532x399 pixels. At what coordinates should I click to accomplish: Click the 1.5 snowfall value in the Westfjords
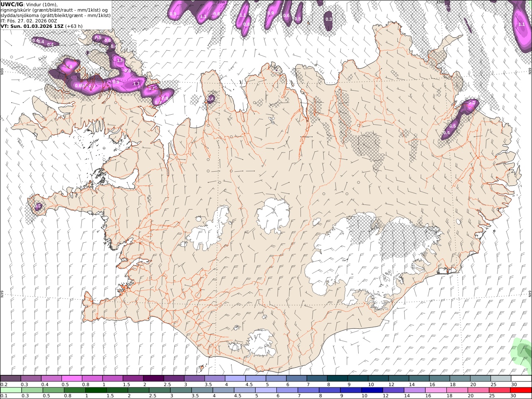coord(120,61)
